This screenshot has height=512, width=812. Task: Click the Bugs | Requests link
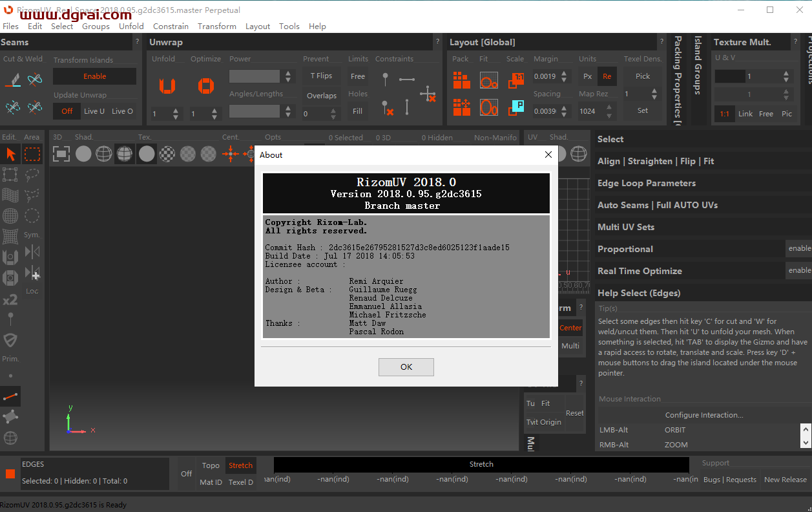tap(729, 480)
